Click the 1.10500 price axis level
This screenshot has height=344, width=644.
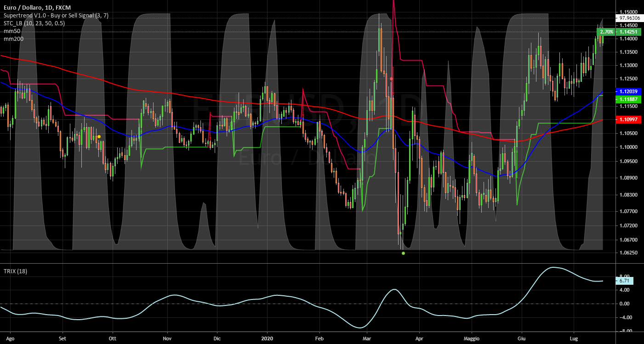pos(628,133)
